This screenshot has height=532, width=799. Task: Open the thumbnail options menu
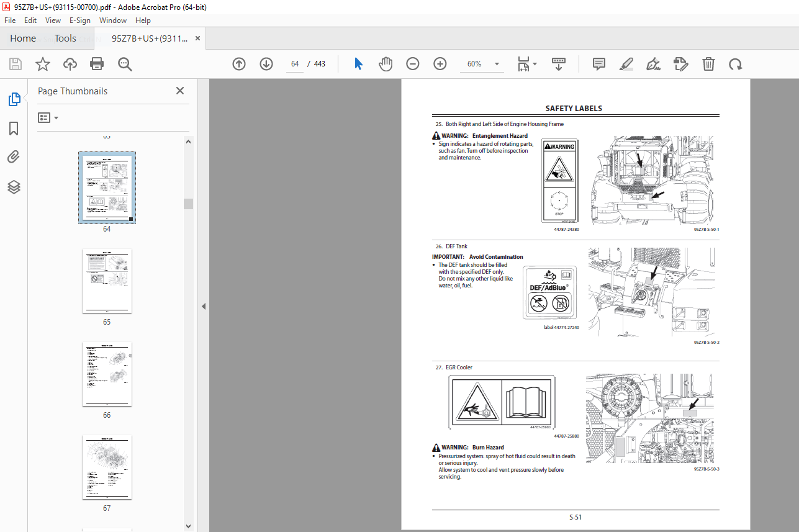(x=48, y=117)
